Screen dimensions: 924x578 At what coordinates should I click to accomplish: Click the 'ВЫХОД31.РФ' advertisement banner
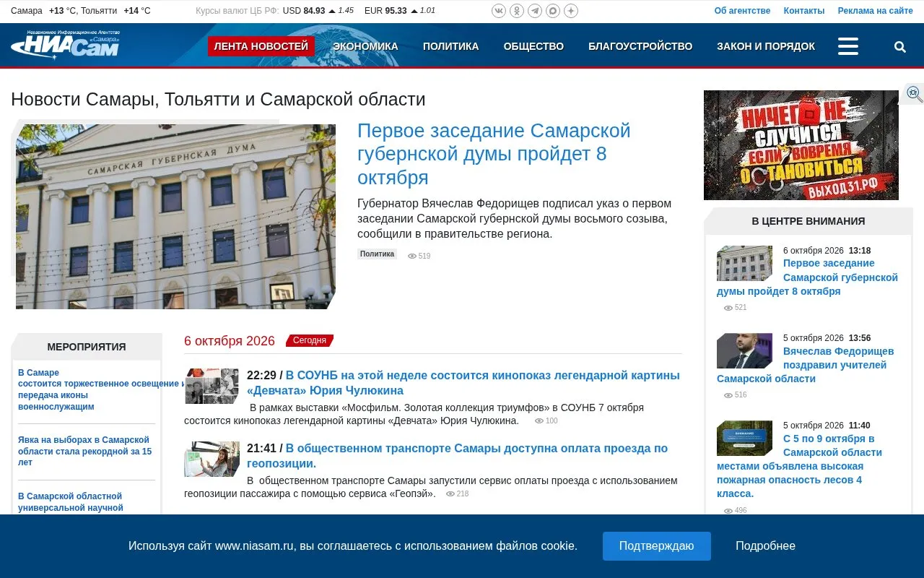tap(801, 145)
